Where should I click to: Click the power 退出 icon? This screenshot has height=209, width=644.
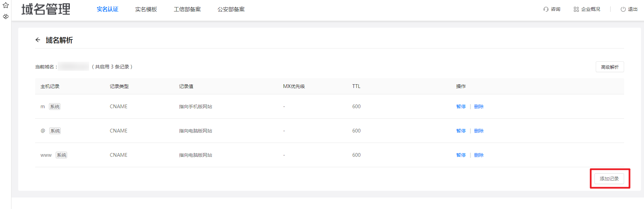(x=623, y=9)
